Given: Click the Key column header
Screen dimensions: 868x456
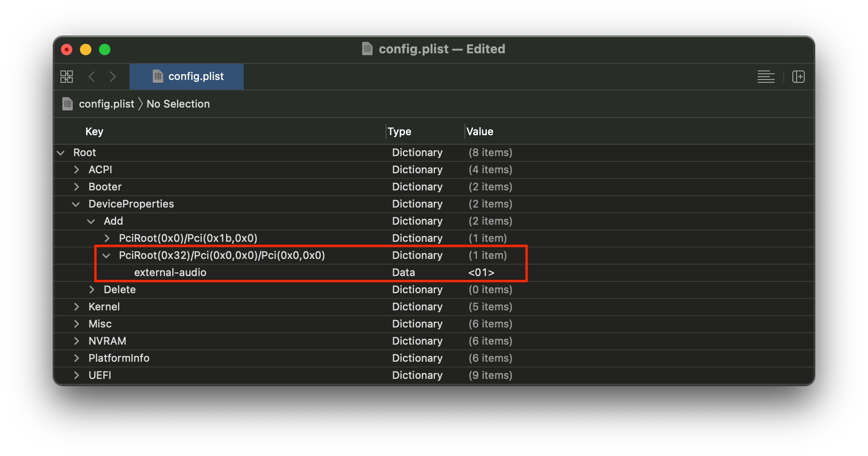Looking at the screenshot, I should [x=94, y=131].
